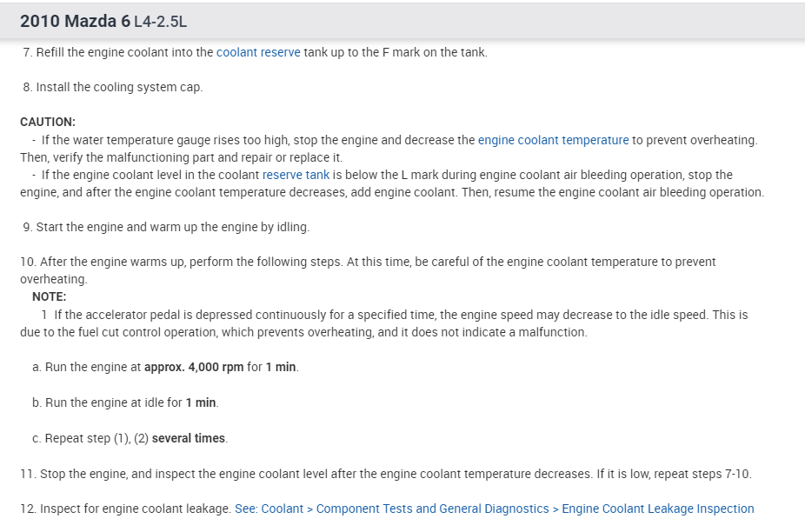Click "Inspect for engine coolant leakage" text in step 12
The height and width of the screenshot is (532, 805).
[x=135, y=509]
